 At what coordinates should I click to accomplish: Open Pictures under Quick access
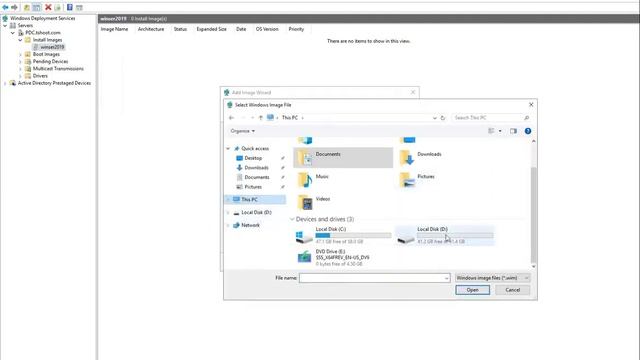point(253,187)
